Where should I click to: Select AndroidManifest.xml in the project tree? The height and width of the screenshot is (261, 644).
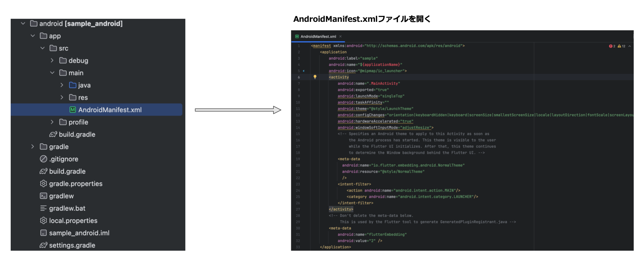[x=97, y=110]
